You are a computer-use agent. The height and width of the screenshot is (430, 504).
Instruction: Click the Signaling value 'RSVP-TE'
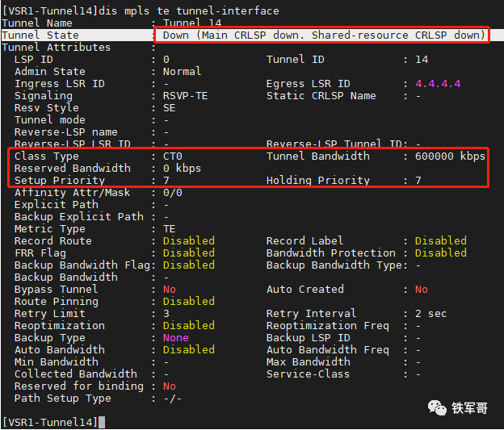pyautogui.click(x=186, y=96)
